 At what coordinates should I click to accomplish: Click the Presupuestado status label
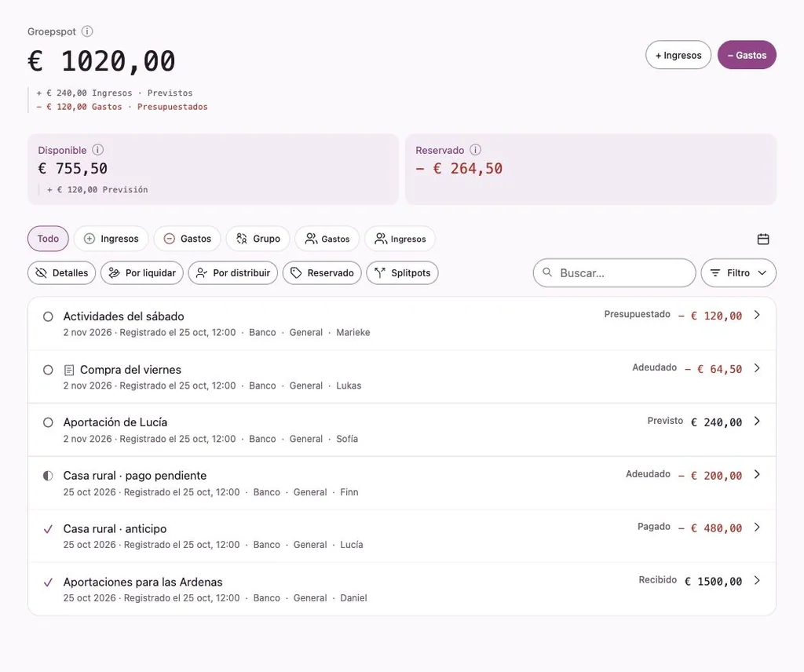pos(638,314)
